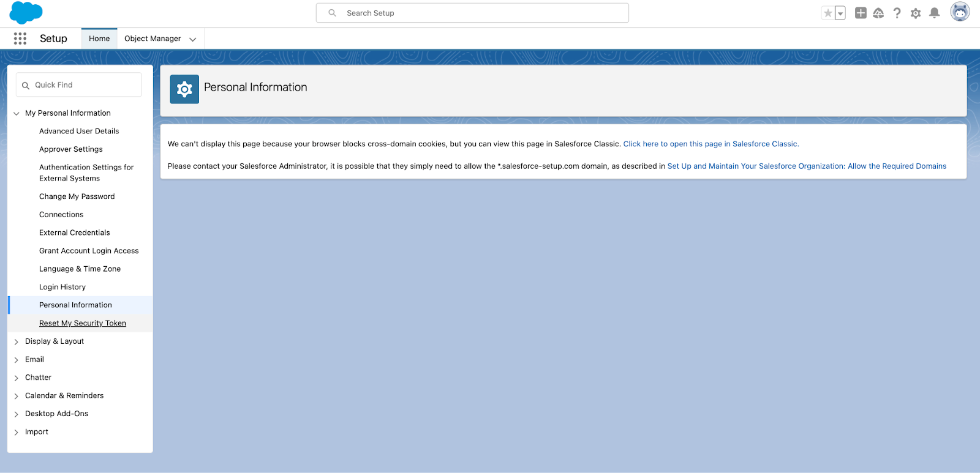This screenshot has height=473, width=980.
Task: Open Authentication Settings for External Systems
Action: pos(86,173)
